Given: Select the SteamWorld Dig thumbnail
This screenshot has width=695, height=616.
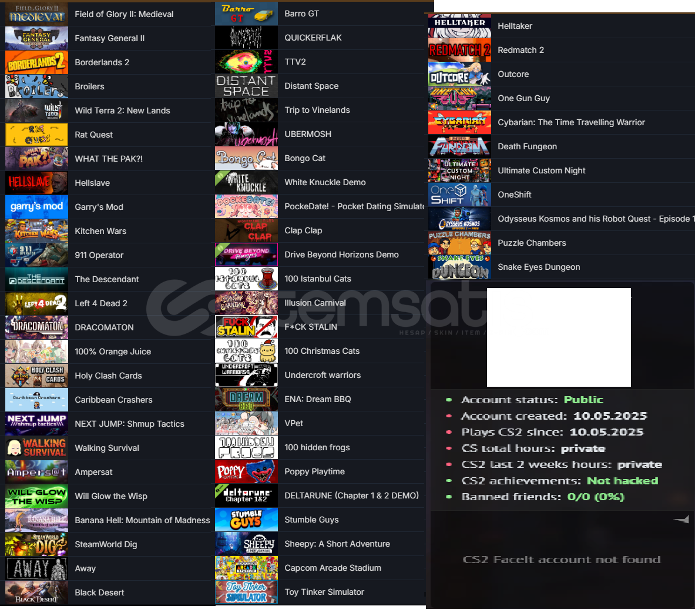Looking at the screenshot, I should 37,544.
